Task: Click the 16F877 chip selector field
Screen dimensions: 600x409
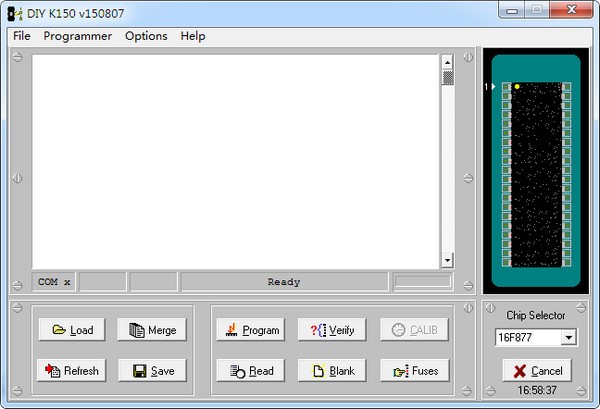Action: [x=527, y=338]
